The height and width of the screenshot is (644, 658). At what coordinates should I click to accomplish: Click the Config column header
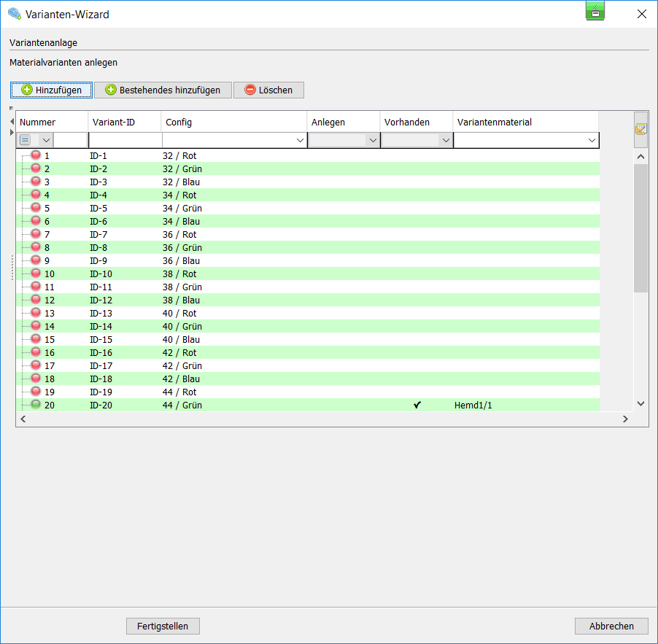tap(233, 122)
